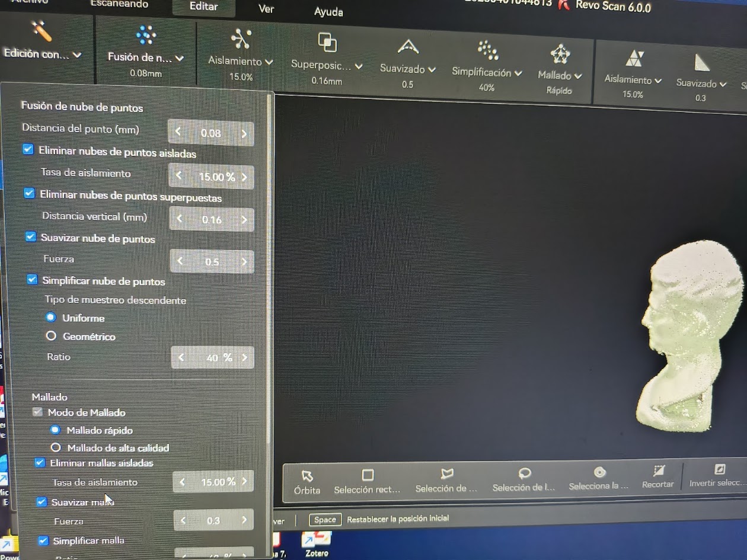
Task: Click the Simplificación dots icon
Action: click(x=488, y=50)
